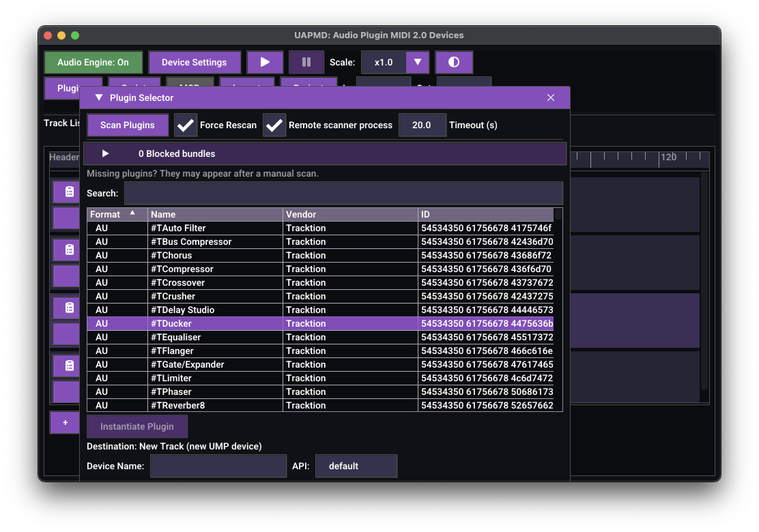759x532 pixels.
Task: Select the #TGate/Expander plugin row
Action: click(x=320, y=364)
